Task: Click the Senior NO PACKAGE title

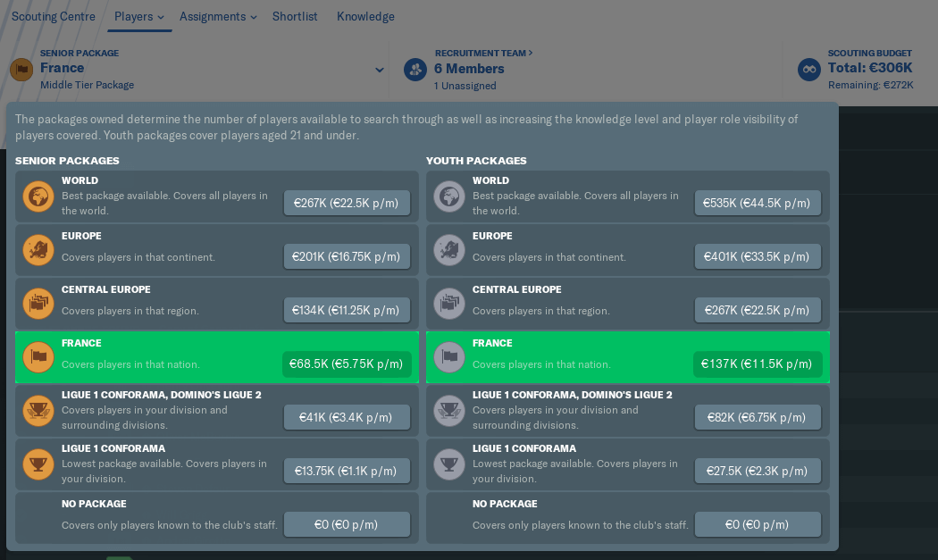Action: pos(94,504)
